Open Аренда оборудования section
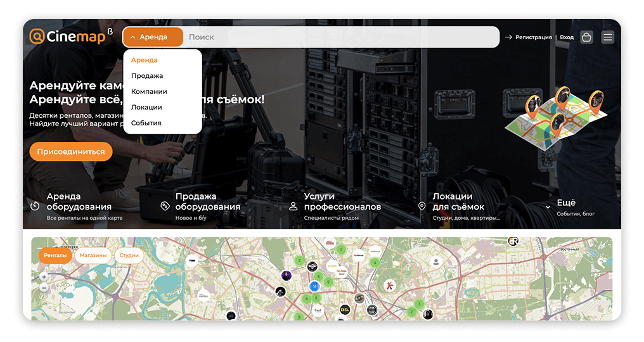This screenshot has height=342, width=644. 79,201
